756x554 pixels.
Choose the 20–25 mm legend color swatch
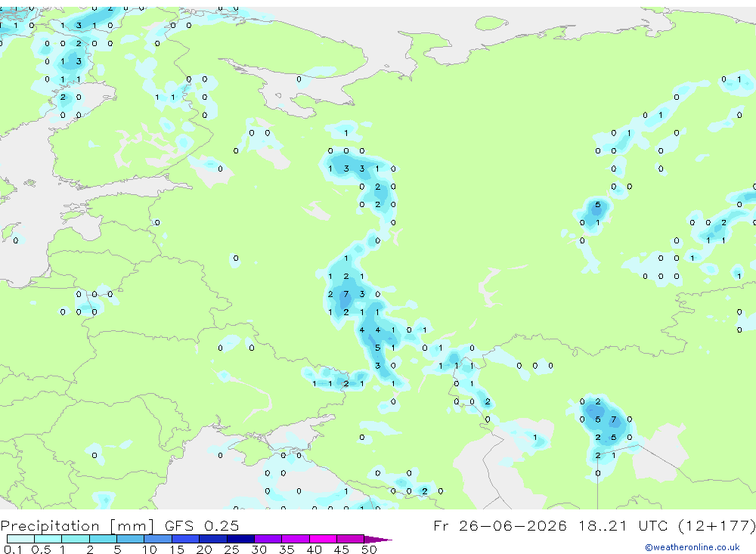coord(213,539)
